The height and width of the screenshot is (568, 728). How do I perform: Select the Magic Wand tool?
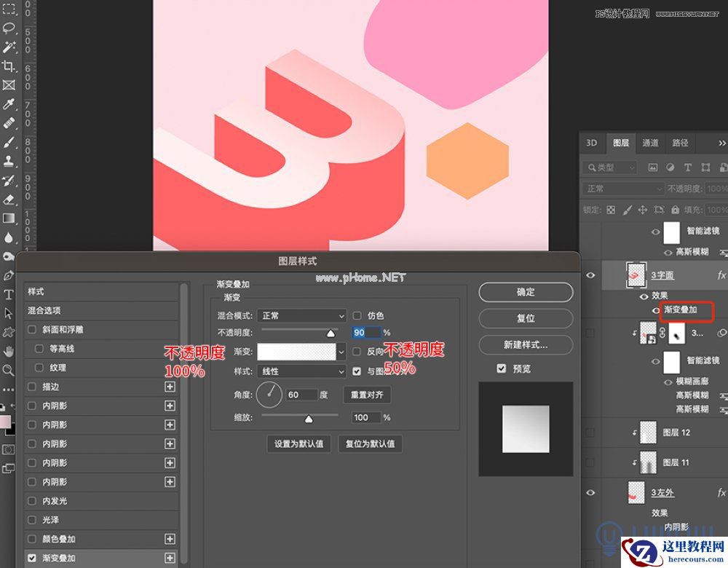[9, 47]
